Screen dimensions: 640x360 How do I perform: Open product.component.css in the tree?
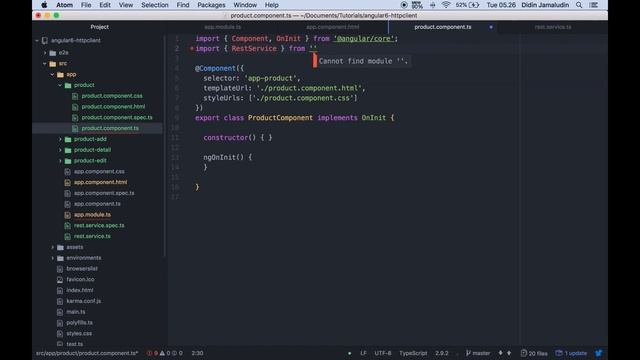pyautogui.click(x=112, y=96)
